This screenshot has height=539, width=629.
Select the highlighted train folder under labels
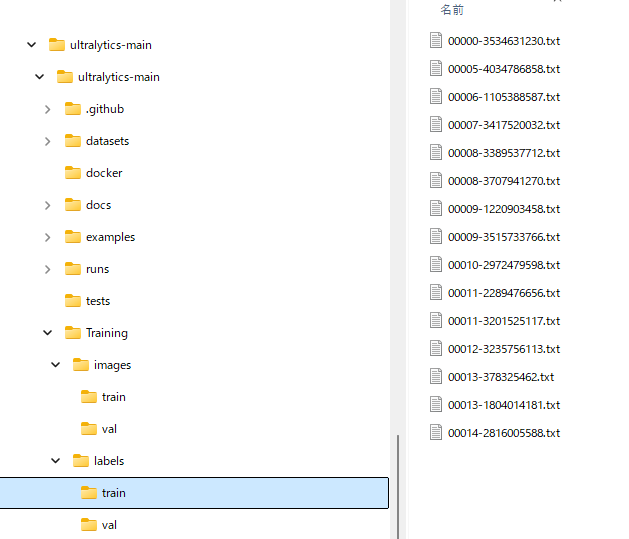pos(194,493)
